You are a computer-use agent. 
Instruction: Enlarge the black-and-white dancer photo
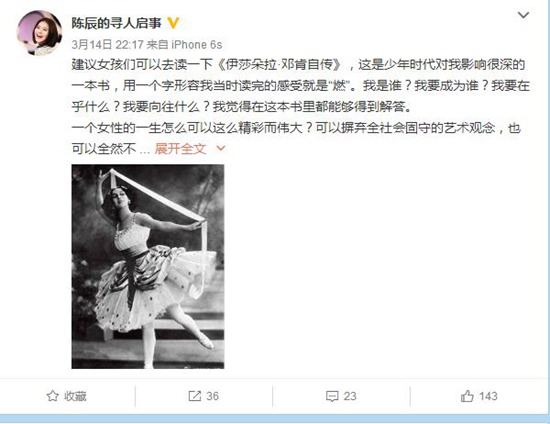148,266
